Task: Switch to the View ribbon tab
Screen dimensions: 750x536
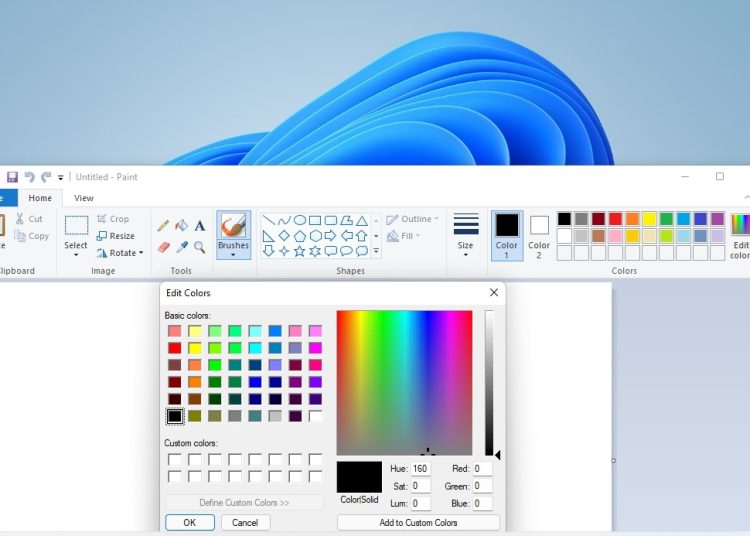Action: (x=84, y=198)
